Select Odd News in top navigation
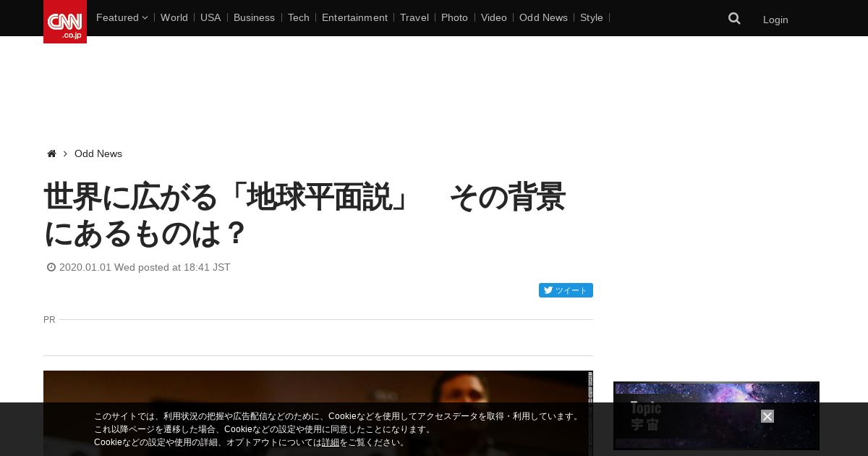 pyautogui.click(x=543, y=17)
